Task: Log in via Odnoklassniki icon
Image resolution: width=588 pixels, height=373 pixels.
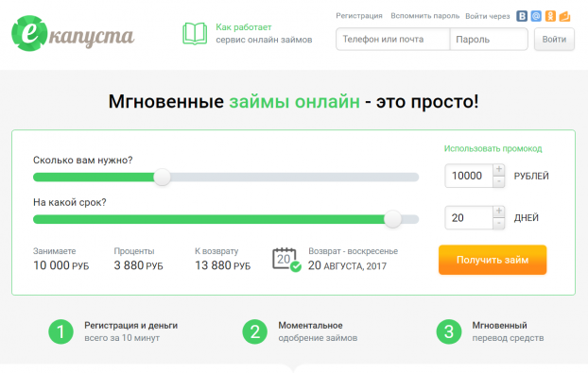Action: tap(550, 16)
